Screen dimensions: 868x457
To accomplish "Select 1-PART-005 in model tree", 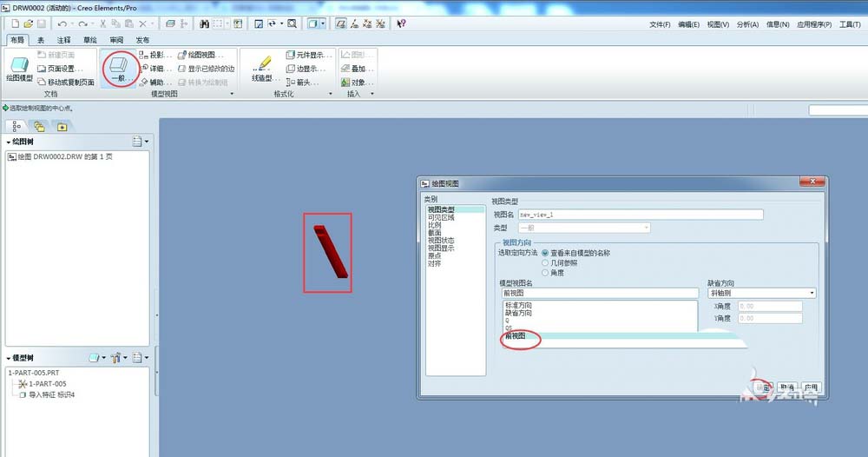I will 47,384.
